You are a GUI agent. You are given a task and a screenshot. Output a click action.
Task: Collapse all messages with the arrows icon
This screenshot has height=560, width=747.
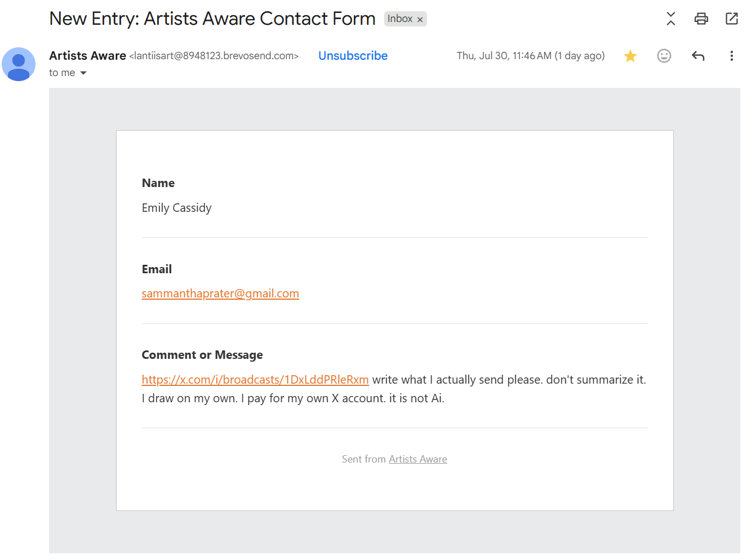coord(670,19)
